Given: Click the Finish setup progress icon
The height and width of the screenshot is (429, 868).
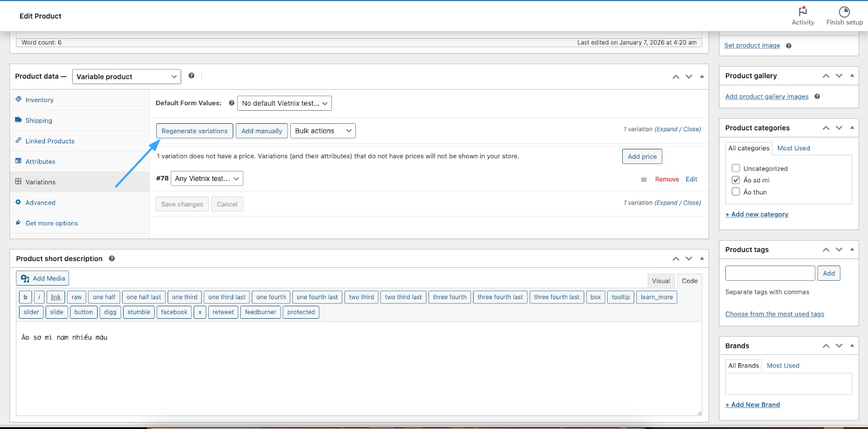Looking at the screenshot, I should [x=844, y=12].
